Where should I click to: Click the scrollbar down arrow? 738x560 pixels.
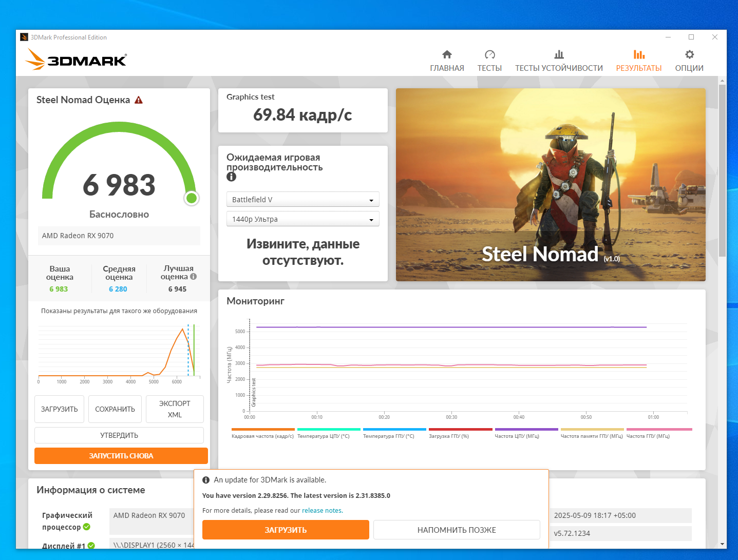pyautogui.click(x=723, y=544)
